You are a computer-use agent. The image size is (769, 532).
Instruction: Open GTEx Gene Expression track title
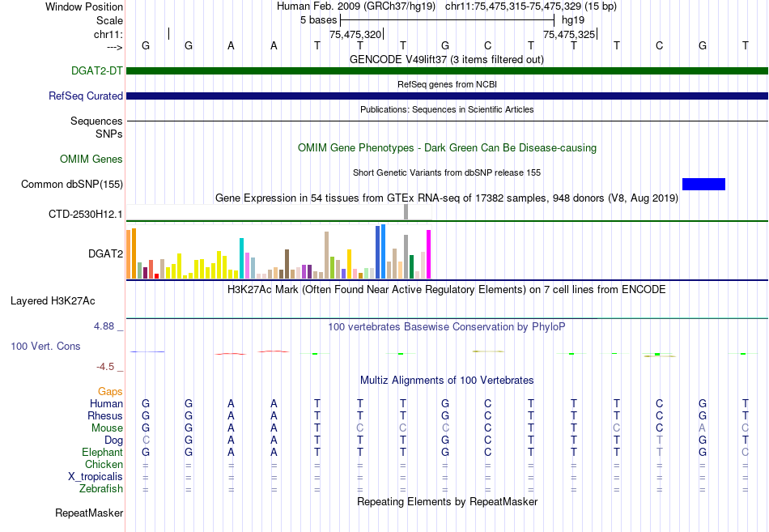click(x=447, y=198)
